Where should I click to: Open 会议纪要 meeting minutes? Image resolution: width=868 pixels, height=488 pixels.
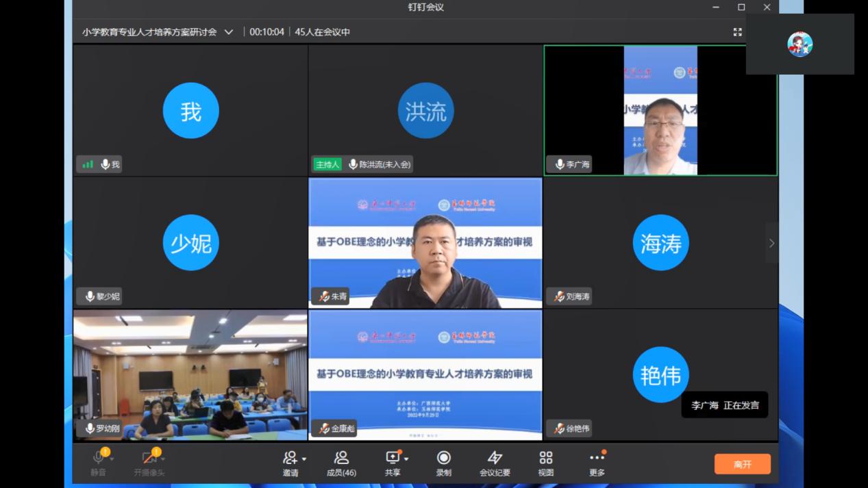[x=495, y=463]
